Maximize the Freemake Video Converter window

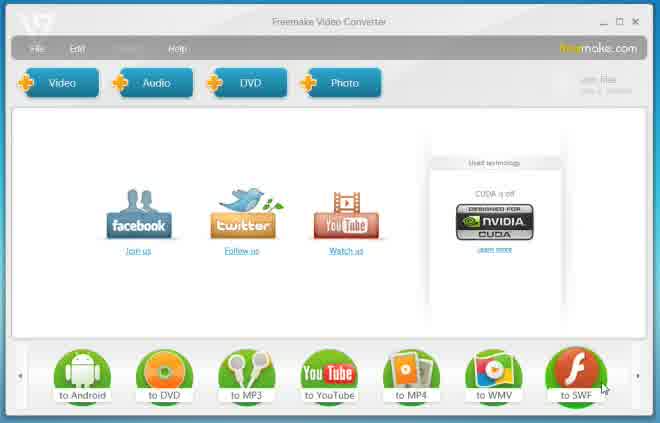(620, 21)
